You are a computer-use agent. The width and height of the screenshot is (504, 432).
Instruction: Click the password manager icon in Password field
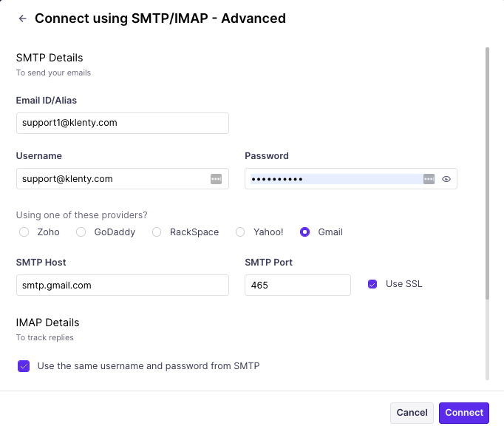click(429, 179)
